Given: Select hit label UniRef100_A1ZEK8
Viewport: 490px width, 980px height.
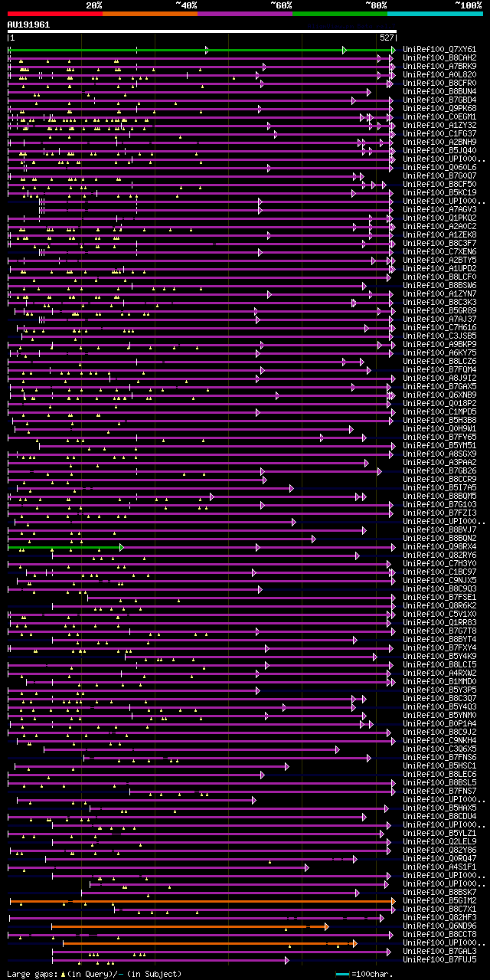Looking at the screenshot, I should point(439,235).
